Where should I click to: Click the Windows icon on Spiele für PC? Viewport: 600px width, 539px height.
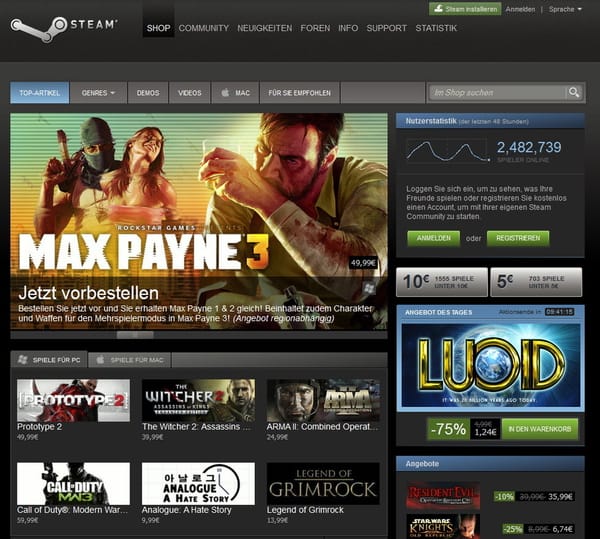click(x=23, y=360)
